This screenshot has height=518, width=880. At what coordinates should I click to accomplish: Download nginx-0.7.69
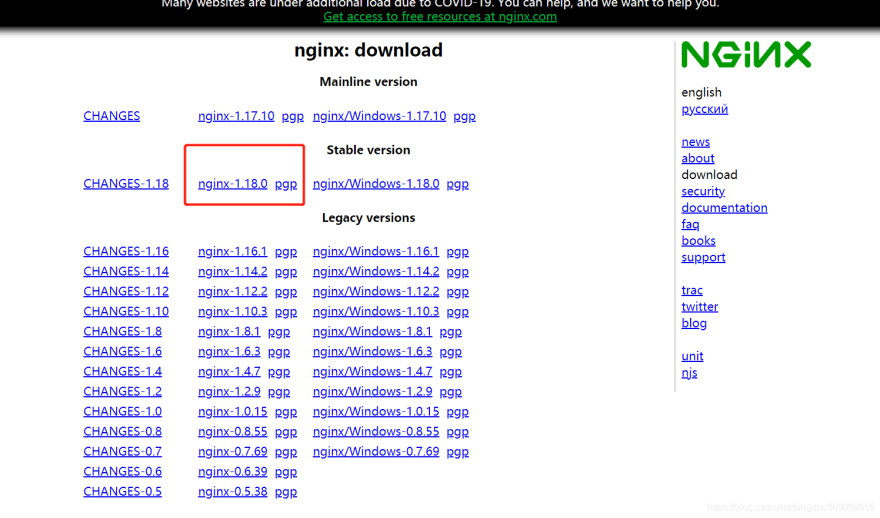pos(233,452)
